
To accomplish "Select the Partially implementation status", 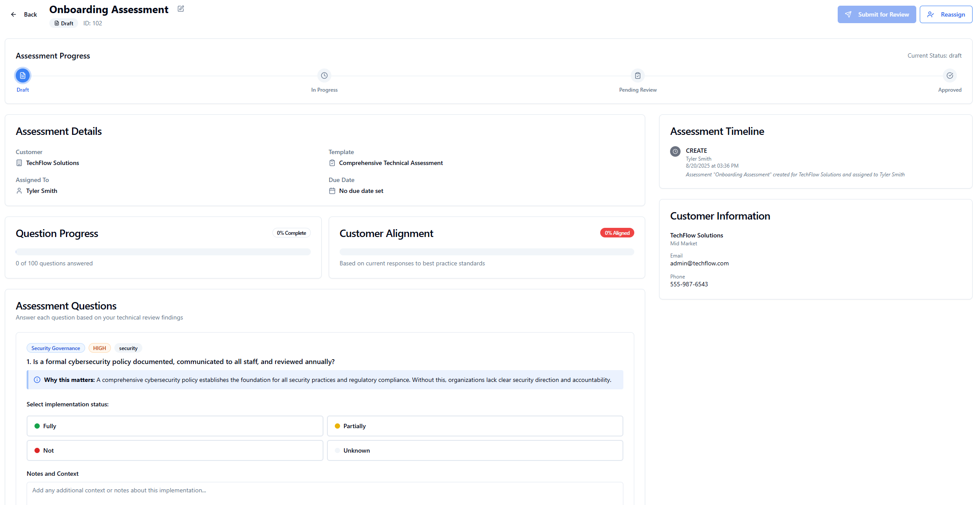I will tap(475, 426).
